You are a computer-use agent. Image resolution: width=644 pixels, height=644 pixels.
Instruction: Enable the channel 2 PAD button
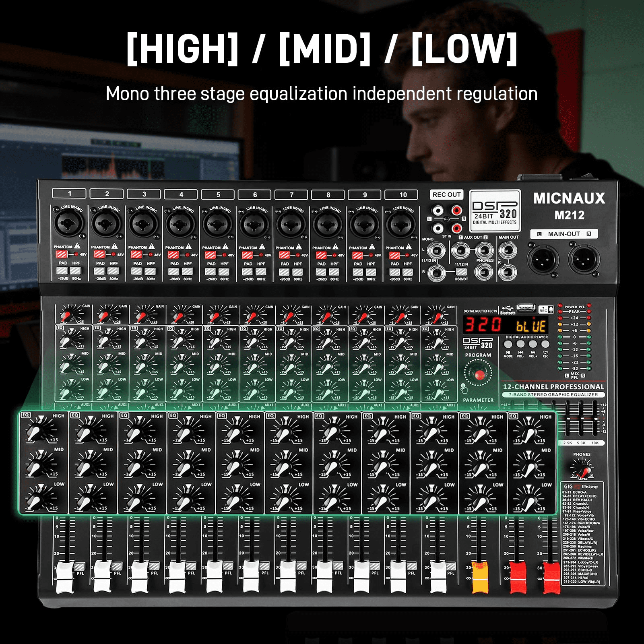click(x=99, y=271)
